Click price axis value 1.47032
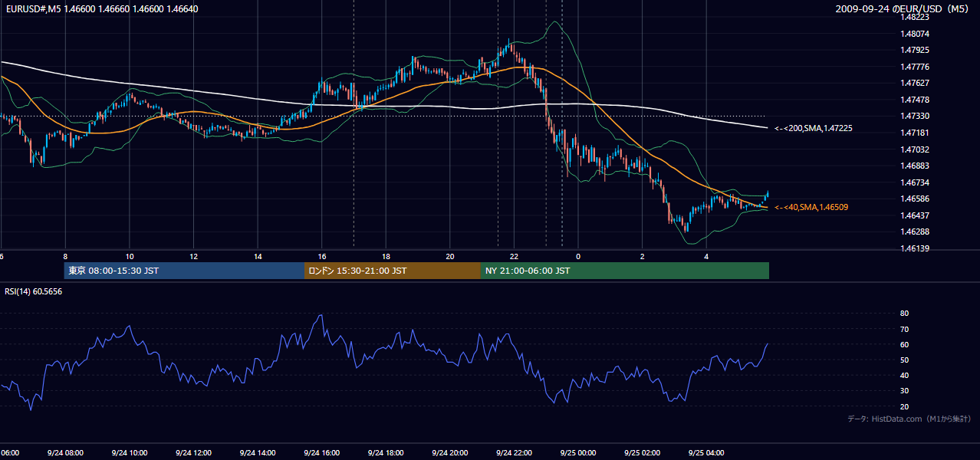This screenshot has width=980, height=460. (916, 149)
